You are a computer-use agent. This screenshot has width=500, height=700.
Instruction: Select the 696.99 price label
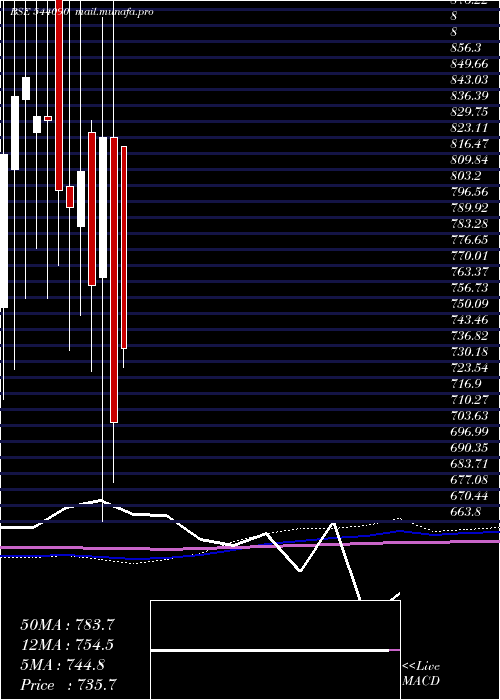click(x=469, y=432)
